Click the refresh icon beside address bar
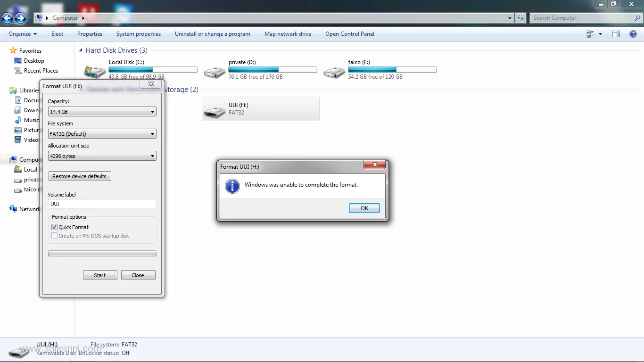 point(520,18)
